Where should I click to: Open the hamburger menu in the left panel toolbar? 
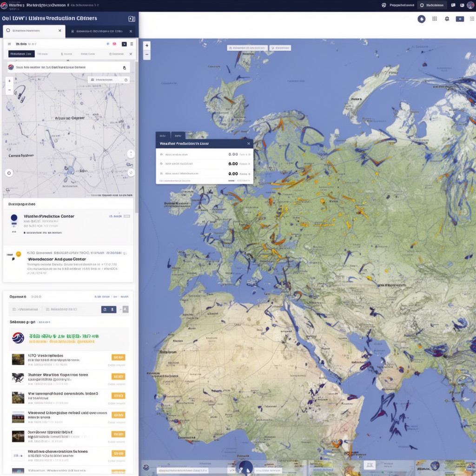pos(9,44)
